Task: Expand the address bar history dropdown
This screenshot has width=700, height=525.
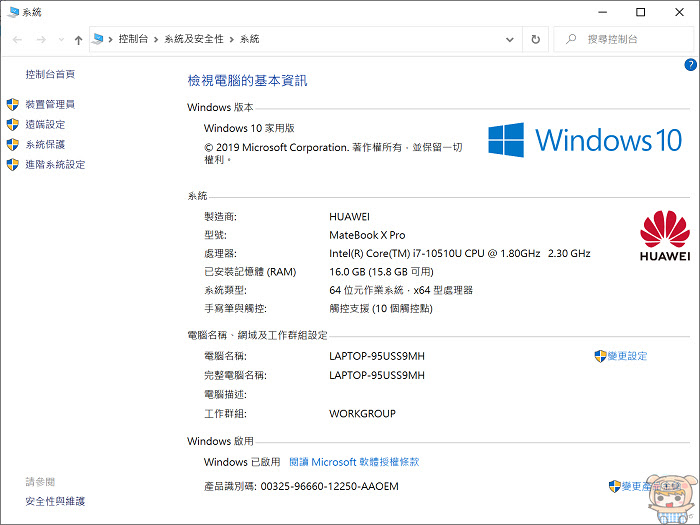Action: coord(509,40)
